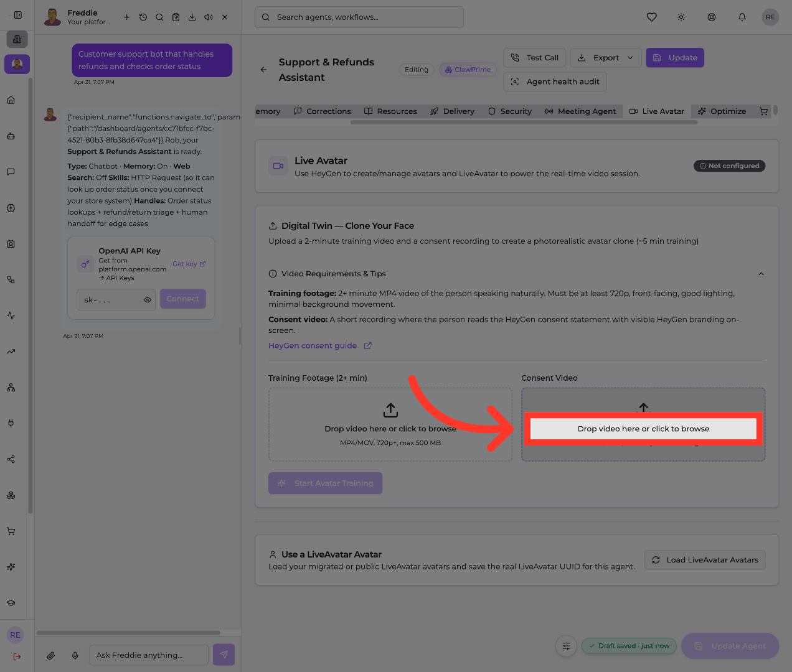
Task: Open the chat search magnifier icon
Action: (x=159, y=17)
